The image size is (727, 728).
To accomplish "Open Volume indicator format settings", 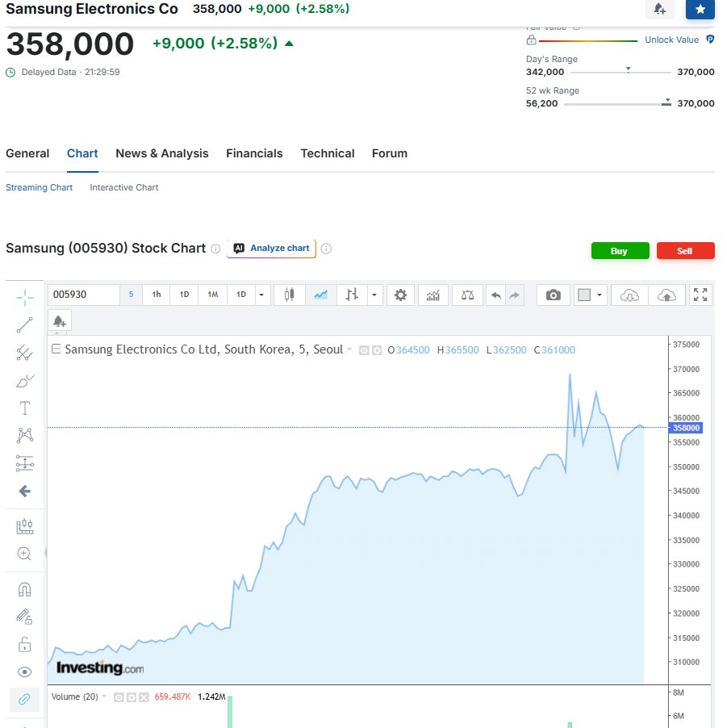I will coord(132,697).
